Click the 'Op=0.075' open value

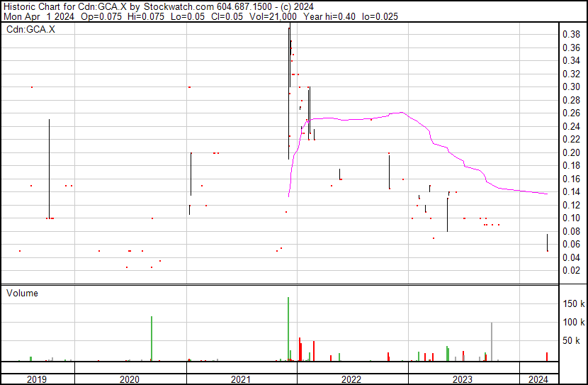[x=101, y=16]
